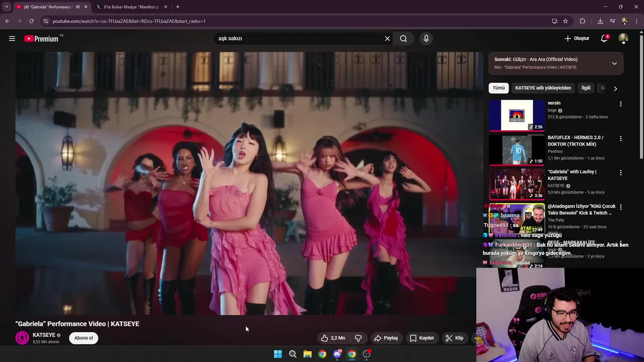
Task: Click the "Oluştur" create button
Action: [577, 39]
